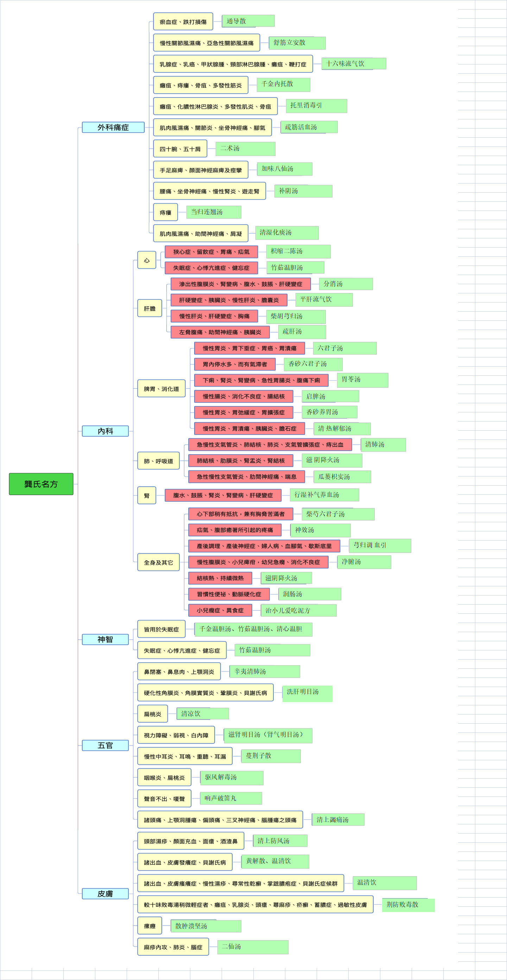The height and width of the screenshot is (980, 507).
Task: Select the 香砂养胃汤 formula node
Action: pos(330,412)
